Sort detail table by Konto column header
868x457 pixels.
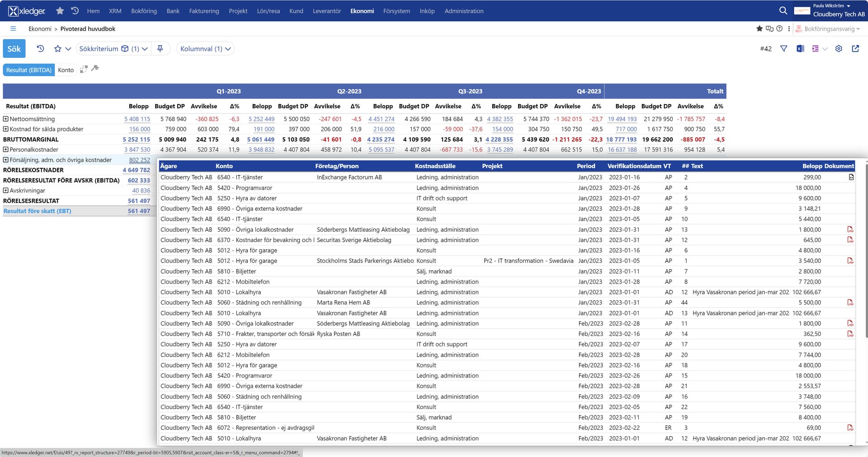point(224,166)
